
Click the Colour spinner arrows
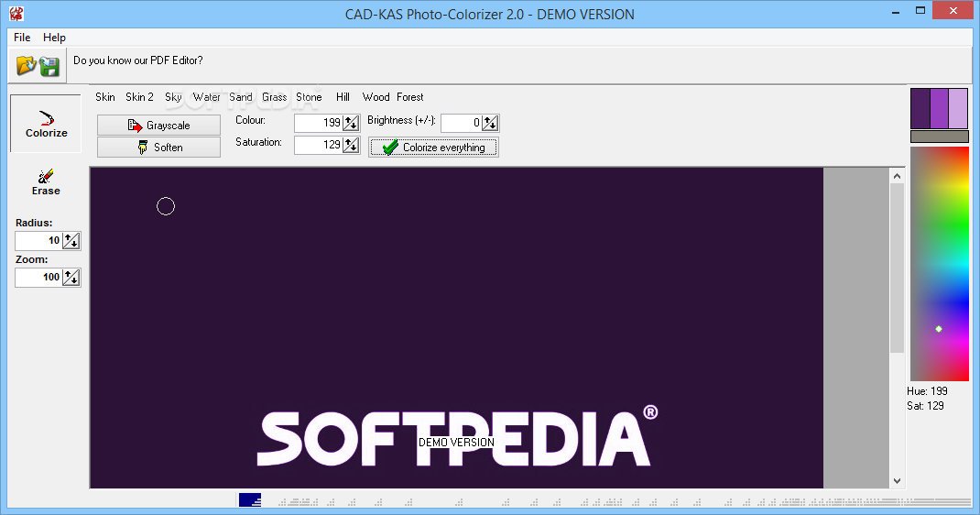click(x=352, y=123)
